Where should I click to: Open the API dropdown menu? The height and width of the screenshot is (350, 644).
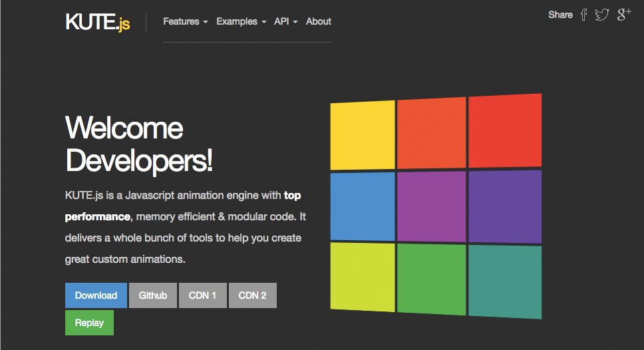click(285, 21)
